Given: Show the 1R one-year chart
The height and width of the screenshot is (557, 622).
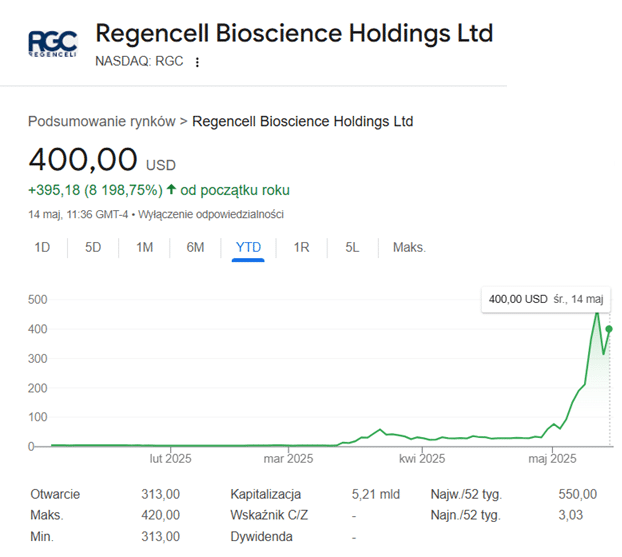Looking at the screenshot, I should pos(301,247).
